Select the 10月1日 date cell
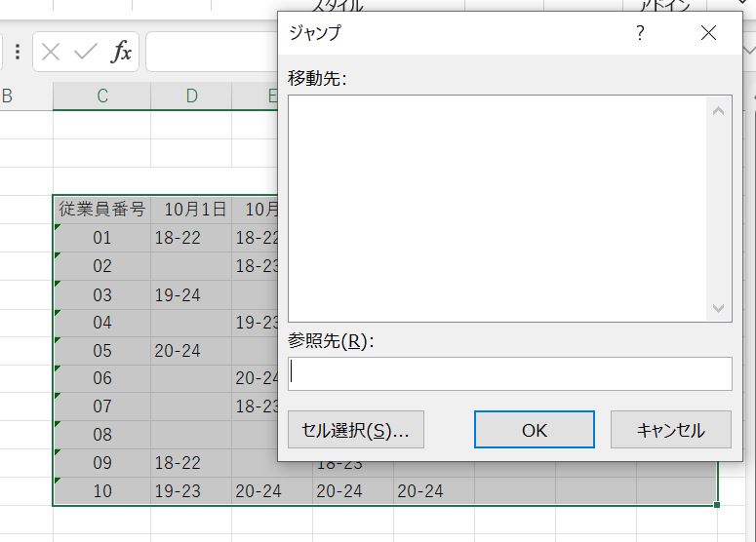The height and width of the screenshot is (542, 756). tap(195, 210)
